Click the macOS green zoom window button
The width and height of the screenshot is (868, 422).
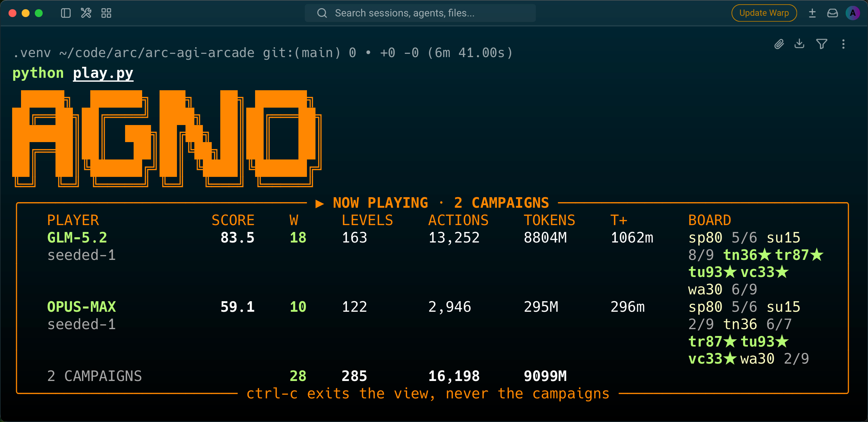tap(39, 13)
